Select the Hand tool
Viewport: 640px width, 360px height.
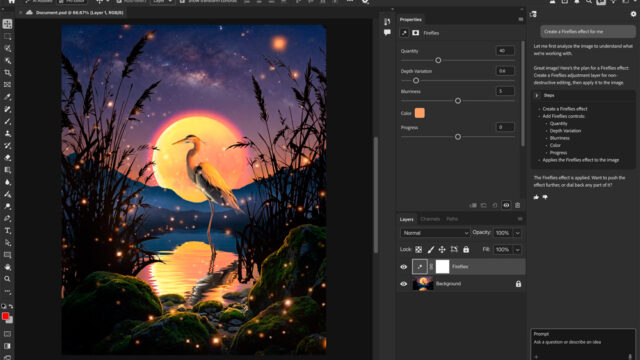(7, 267)
